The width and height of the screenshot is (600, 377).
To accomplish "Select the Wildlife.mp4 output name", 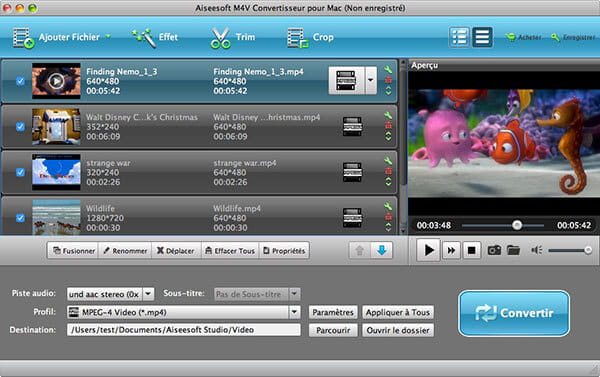I will tap(237, 209).
